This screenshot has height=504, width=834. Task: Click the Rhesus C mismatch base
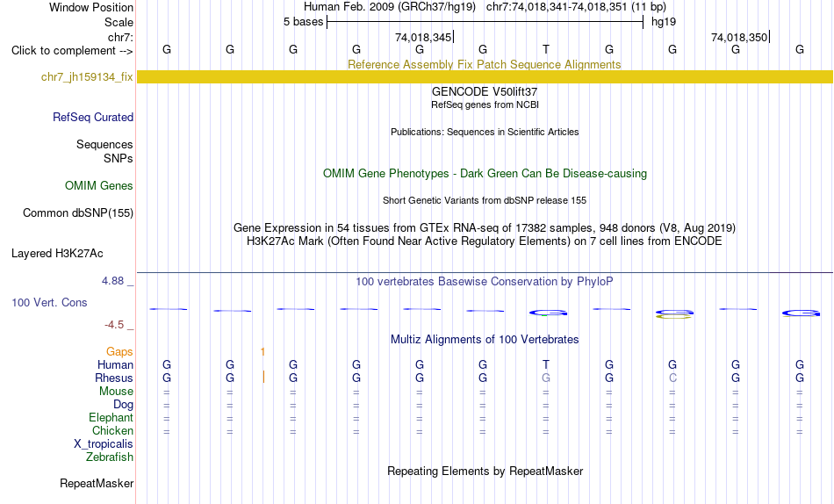672,378
